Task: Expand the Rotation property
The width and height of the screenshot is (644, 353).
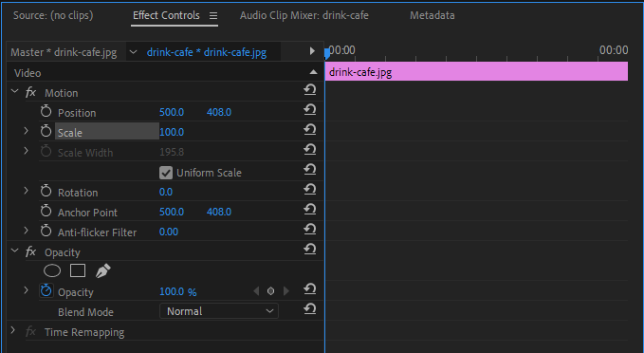Action: pyautogui.click(x=26, y=191)
